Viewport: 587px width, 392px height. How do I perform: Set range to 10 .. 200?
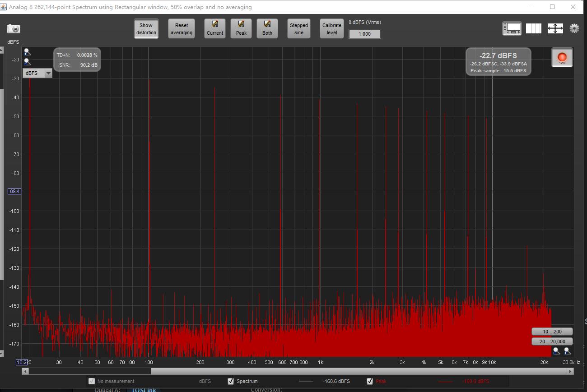click(552, 332)
